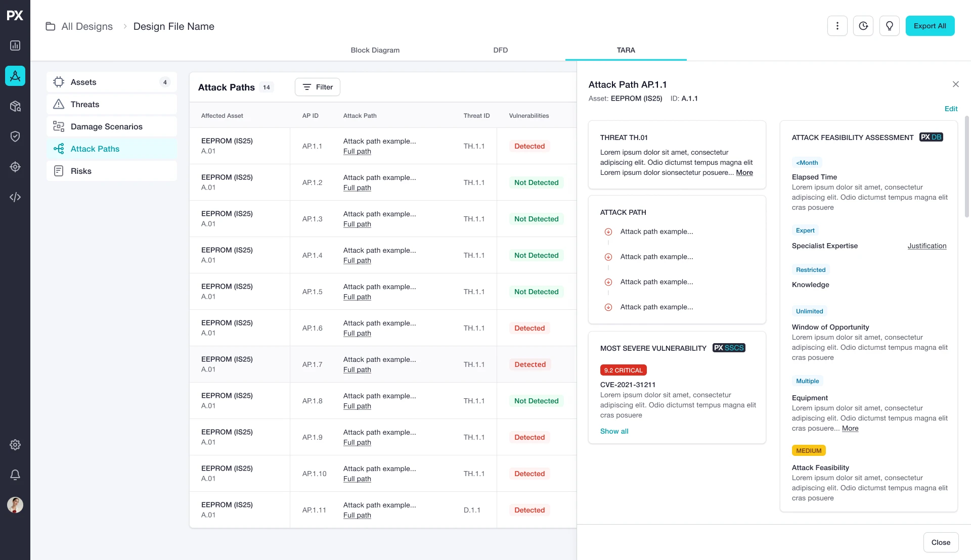Click the detail panel vertical scrollbar

coord(967,167)
